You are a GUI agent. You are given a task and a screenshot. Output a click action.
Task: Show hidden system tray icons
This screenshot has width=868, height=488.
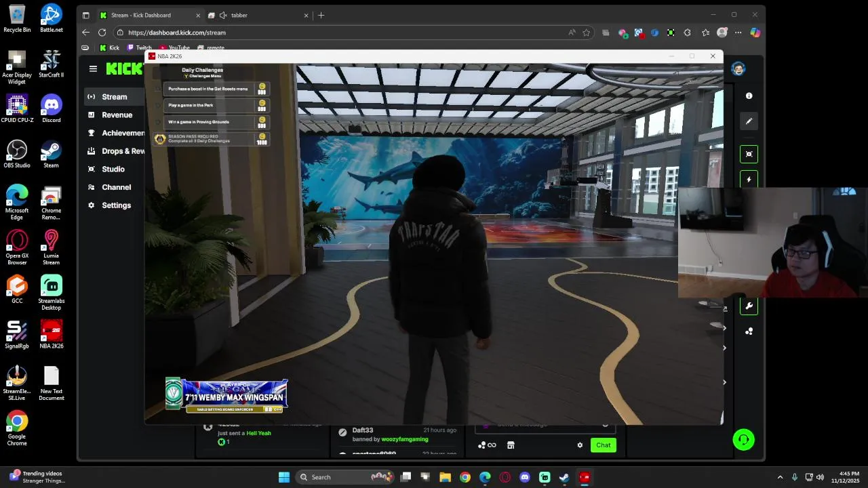tap(780, 477)
